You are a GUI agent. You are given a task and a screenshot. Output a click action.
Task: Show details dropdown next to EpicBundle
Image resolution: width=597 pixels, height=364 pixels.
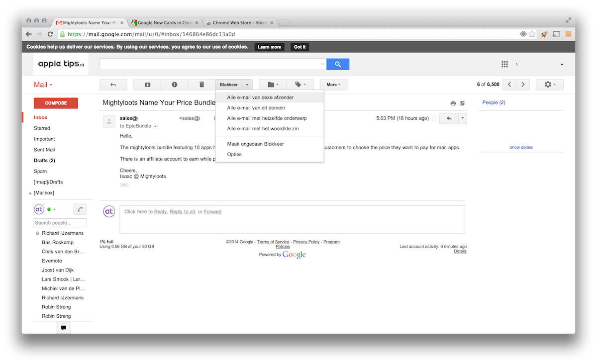155,126
